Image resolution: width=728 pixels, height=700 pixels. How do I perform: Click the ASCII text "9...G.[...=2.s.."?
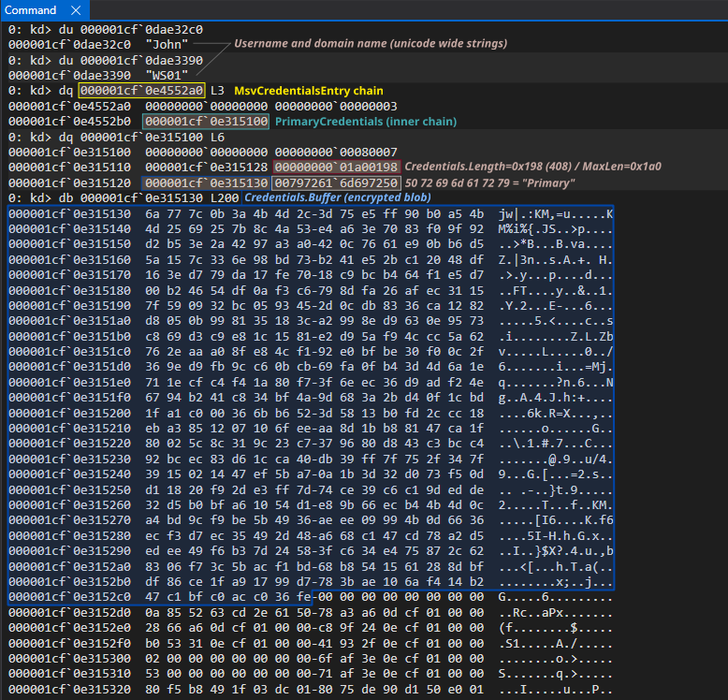pos(556,474)
